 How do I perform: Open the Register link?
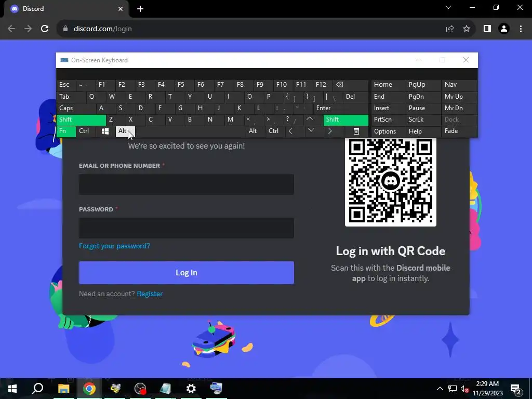coord(150,294)
